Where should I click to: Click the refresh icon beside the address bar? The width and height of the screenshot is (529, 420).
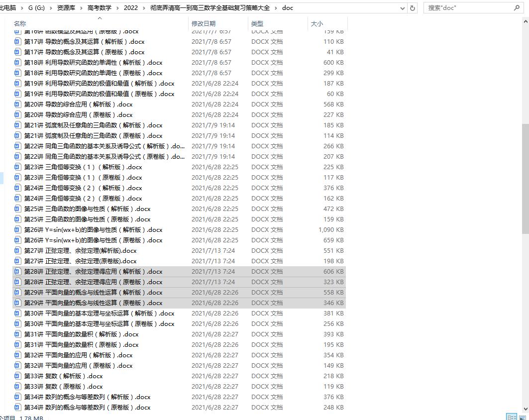[412, 8]
